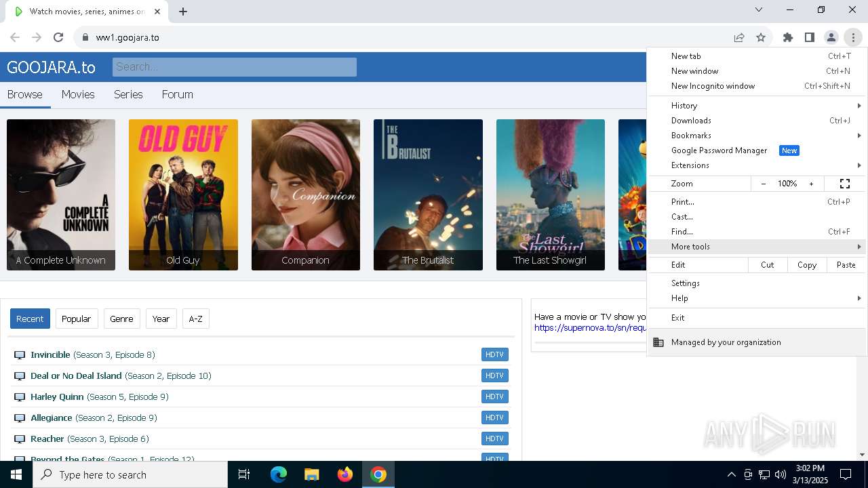Reload the goojara page
This screenshot has height=488, width=868.
58,37
